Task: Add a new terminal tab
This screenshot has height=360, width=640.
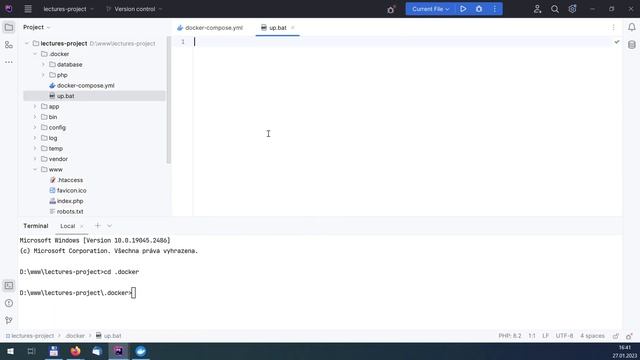Action: click(x=97, y=226)
